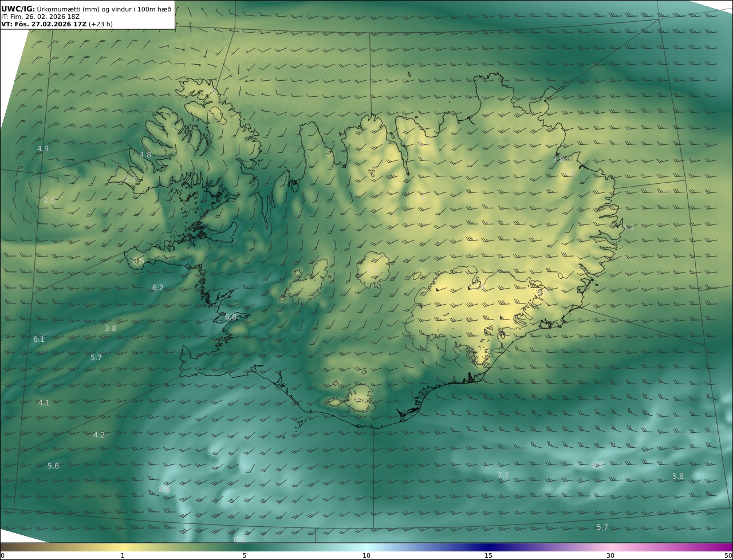This screenshot has width=733, height=560.
Task: Select the colorbar tick labeled 15
Action: [488, 555]
